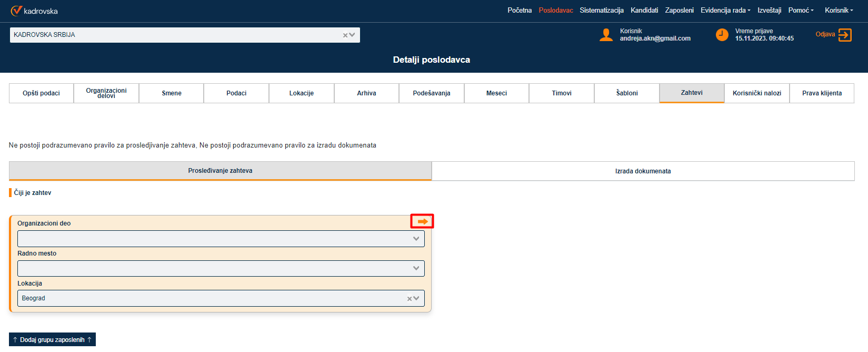Expand the employer selector chevron
The image size is (868, 352).
pyautogui.click(x=352, y=35)
